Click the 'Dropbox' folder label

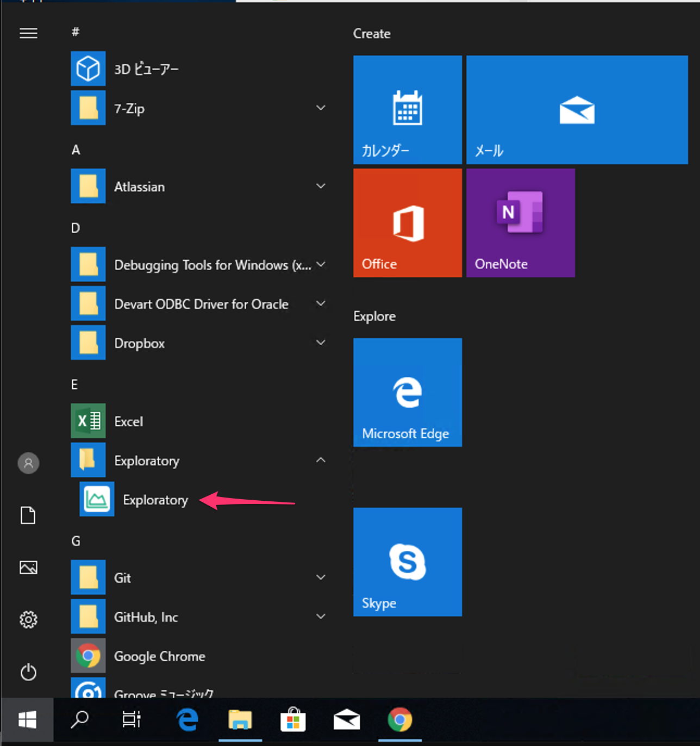tap(140, 344)
